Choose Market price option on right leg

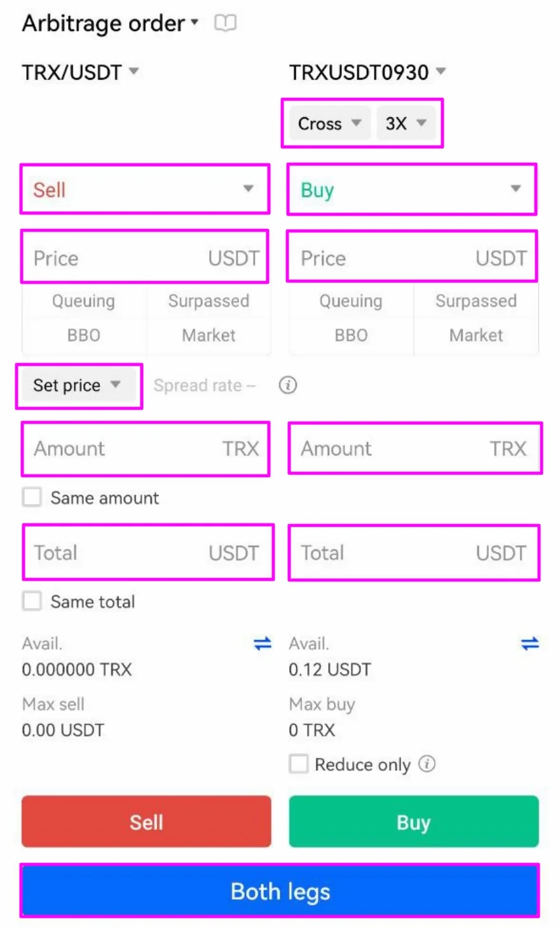click(475, 335)
